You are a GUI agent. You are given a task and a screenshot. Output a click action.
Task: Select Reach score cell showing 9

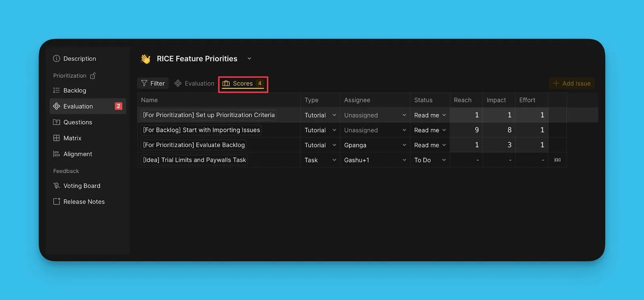point(466,130)
